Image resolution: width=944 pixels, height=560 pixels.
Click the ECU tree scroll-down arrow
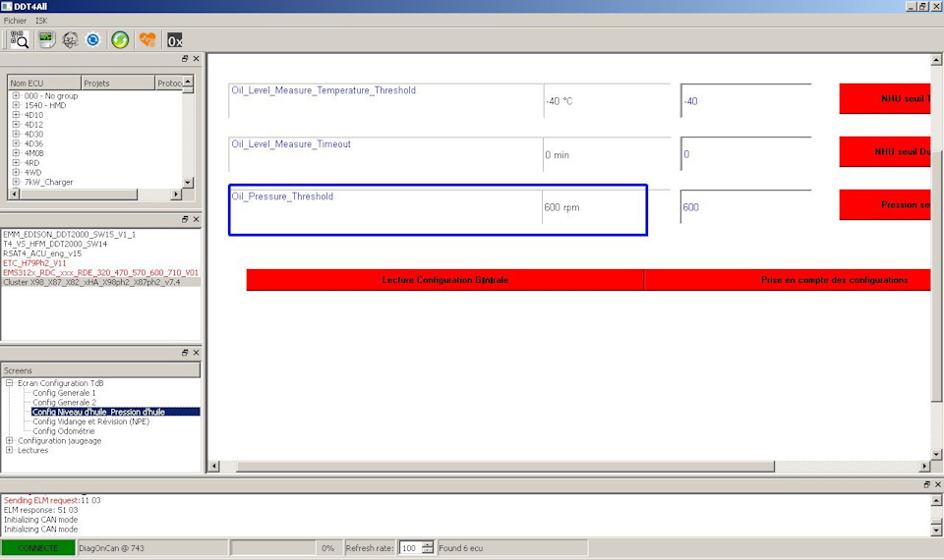click(x=188, y=183)
